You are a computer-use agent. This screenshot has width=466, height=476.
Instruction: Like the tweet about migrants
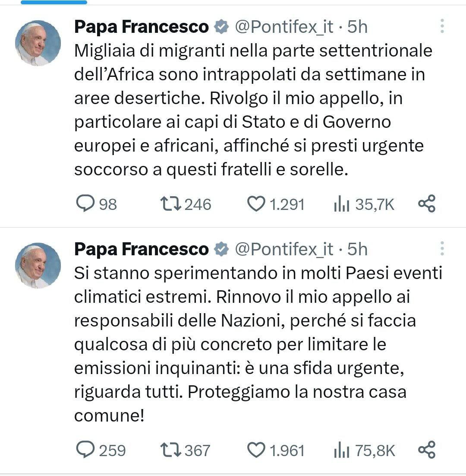[x=256, y=204]
